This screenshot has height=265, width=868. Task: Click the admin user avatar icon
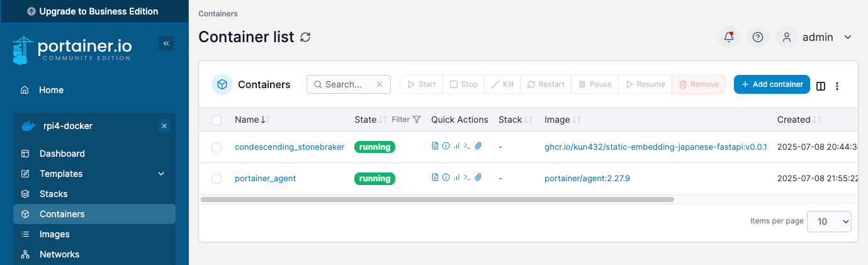(x=787, y=37)
